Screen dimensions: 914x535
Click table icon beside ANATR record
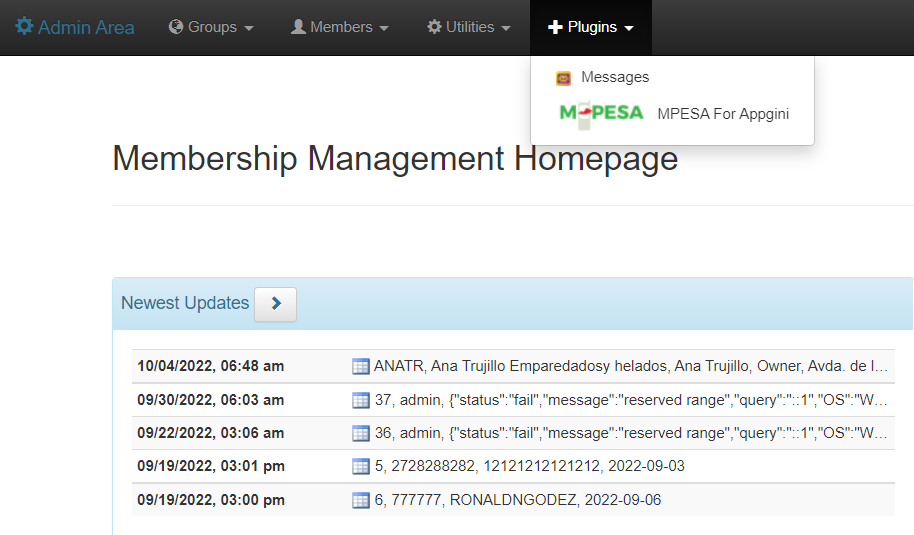coord(361,366)
